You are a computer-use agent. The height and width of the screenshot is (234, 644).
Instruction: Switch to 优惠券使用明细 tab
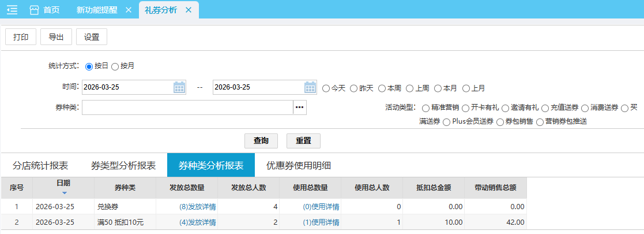(298, 165)
